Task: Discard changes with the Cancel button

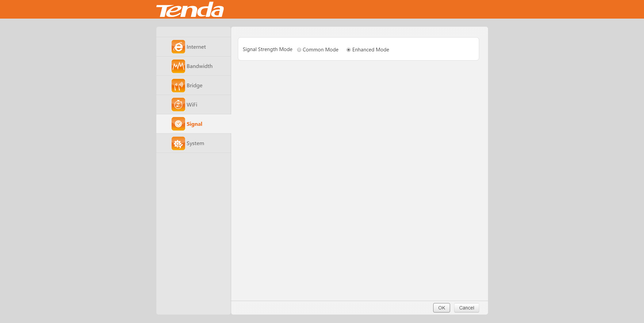Action: click(x=467, y=308)
